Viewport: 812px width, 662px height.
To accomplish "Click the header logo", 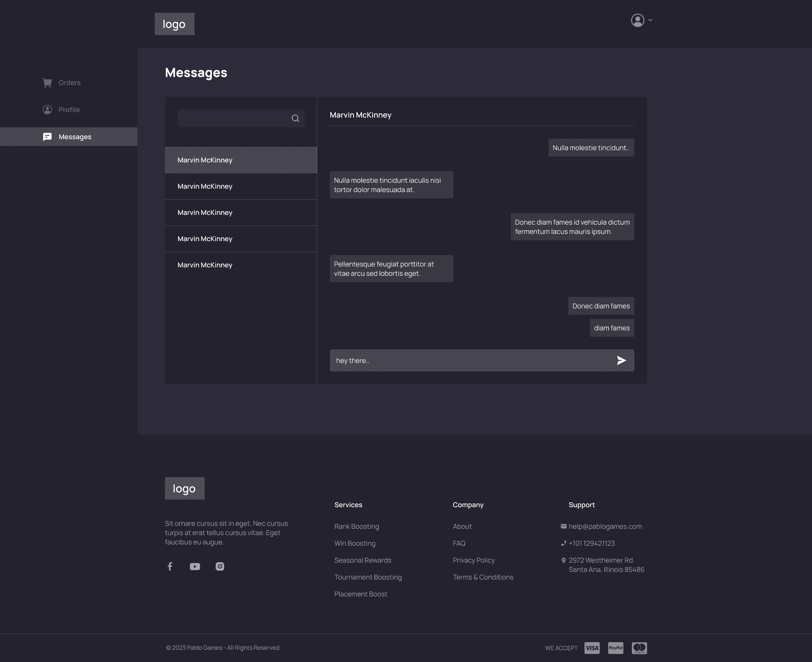I will (x=174, y=24).
